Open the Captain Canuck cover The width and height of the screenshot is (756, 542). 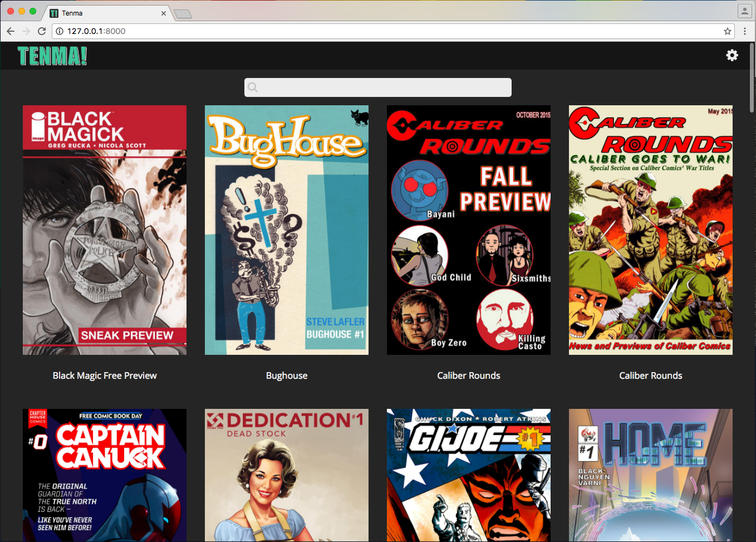click(105, 475)
